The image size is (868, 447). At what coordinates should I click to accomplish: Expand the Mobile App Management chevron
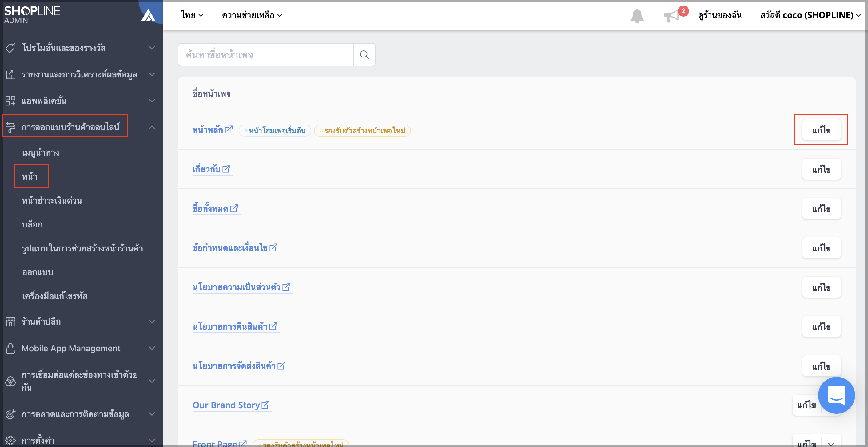[152, 348]
